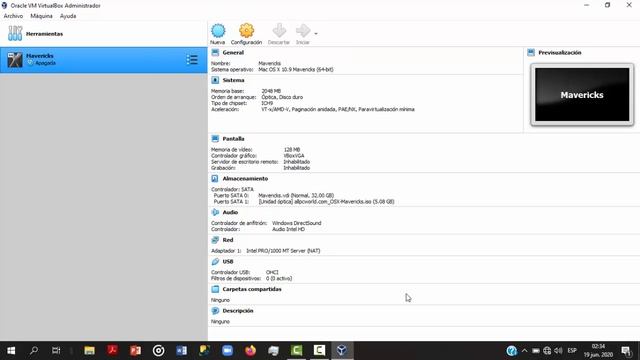Open Mavericks machine menu list icon
Viewport: 640px width, 360px height.
click(192, 60)
